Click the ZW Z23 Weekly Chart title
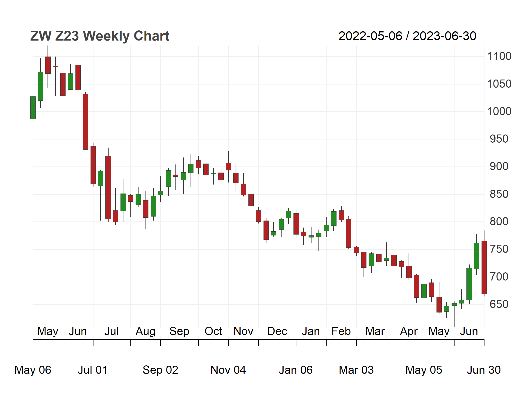The width and height of the screenshot is (532, 399). (x=100, y=36)
